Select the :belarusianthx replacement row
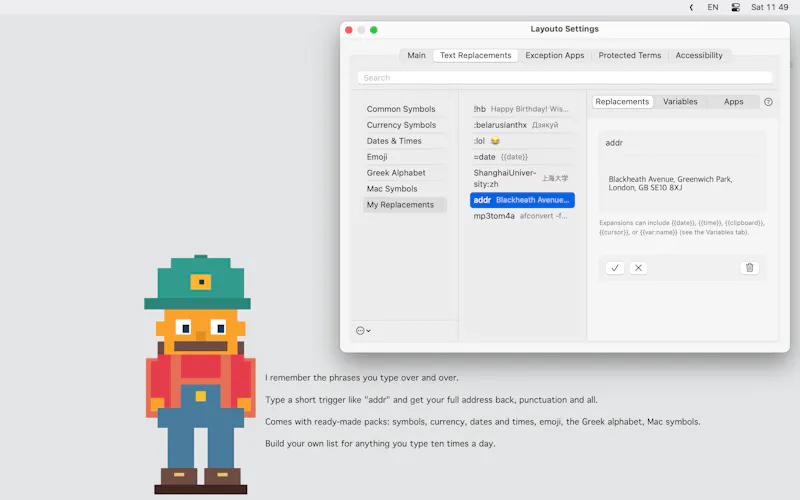 [x=522, y=125]
